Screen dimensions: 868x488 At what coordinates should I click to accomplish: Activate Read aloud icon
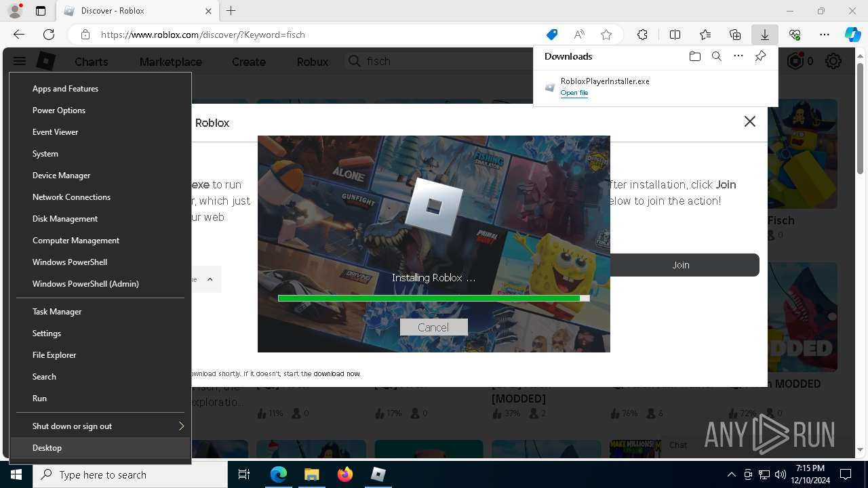[x=579, y=35]
